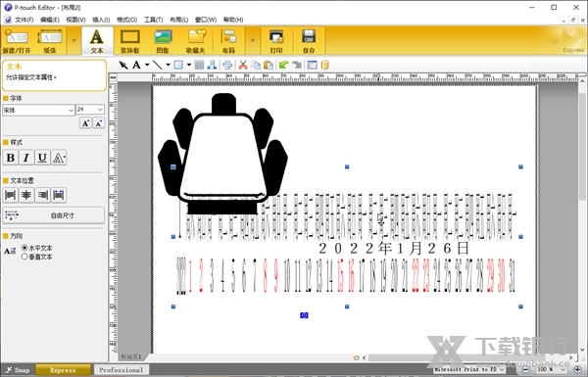Undo with green arrow icon
Screen dimensions: 588x377
(x=284, y=65)
